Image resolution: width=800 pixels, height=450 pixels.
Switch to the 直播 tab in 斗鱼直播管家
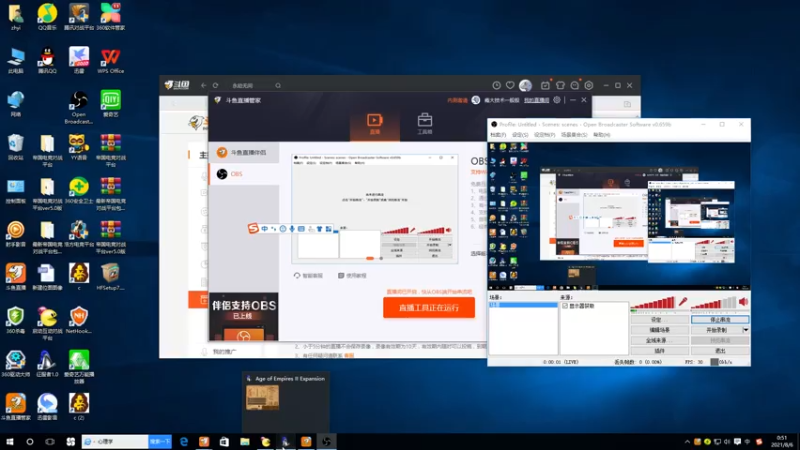pos(374,124)
